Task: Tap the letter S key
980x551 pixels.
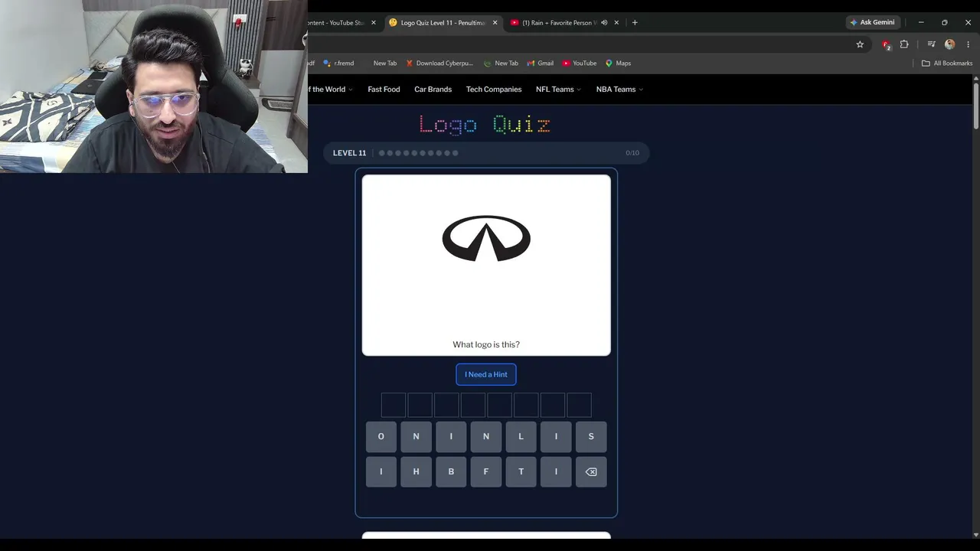Action: tap(591, 437)
